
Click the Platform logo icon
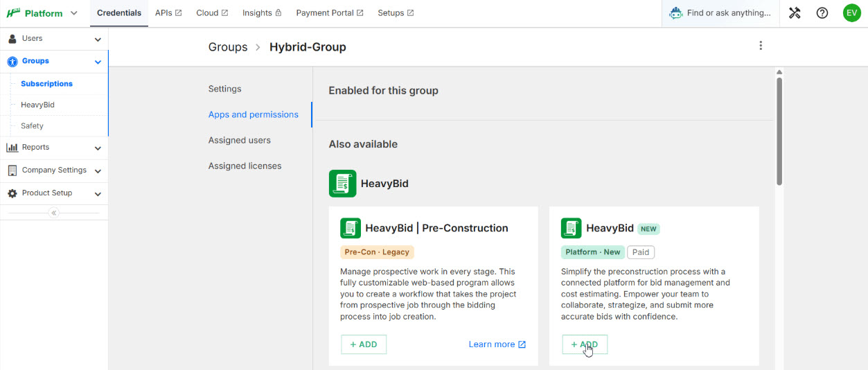coord(13,13)
